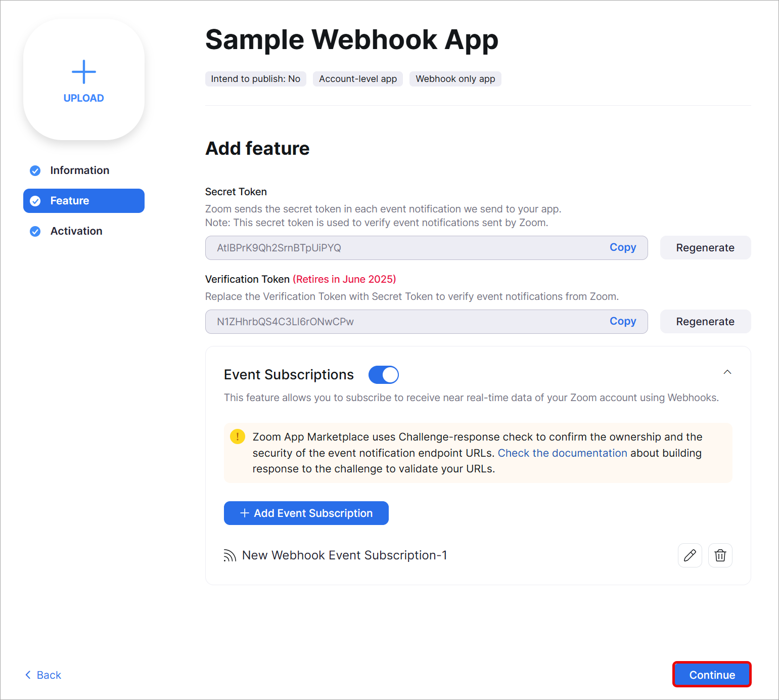Click the webhook feed icon beside the subscription name
Viewport: 779px width, 700px height.
pyautogui.click(x=230, y=555)
